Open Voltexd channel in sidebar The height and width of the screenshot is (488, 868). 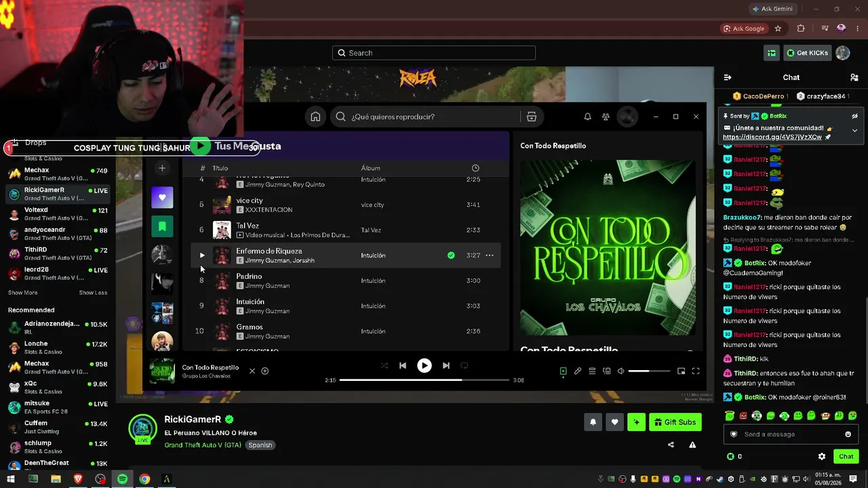click(58, 214)
